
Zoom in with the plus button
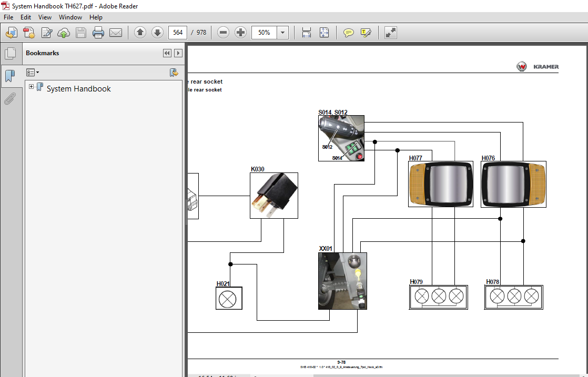[240, 33]
